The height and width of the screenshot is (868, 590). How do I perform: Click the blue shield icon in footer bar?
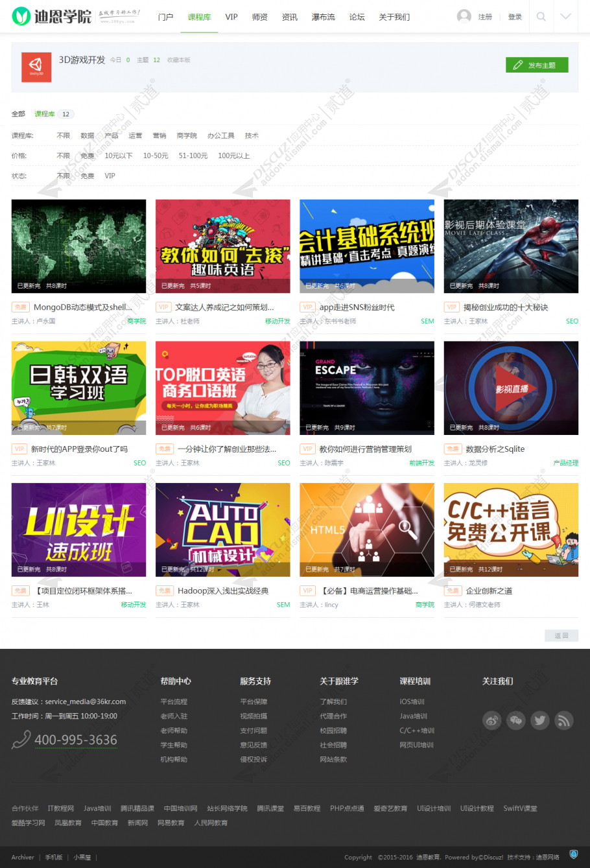(x=574, y=854)
